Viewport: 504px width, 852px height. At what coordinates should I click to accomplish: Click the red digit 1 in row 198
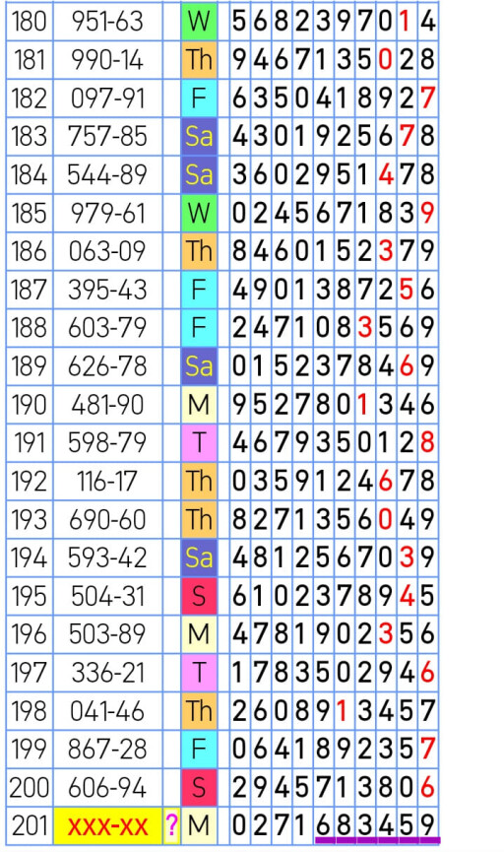(343, 711)
